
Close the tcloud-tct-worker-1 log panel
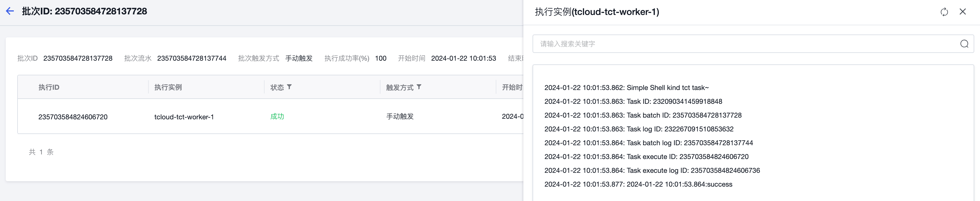coord(962,12)
